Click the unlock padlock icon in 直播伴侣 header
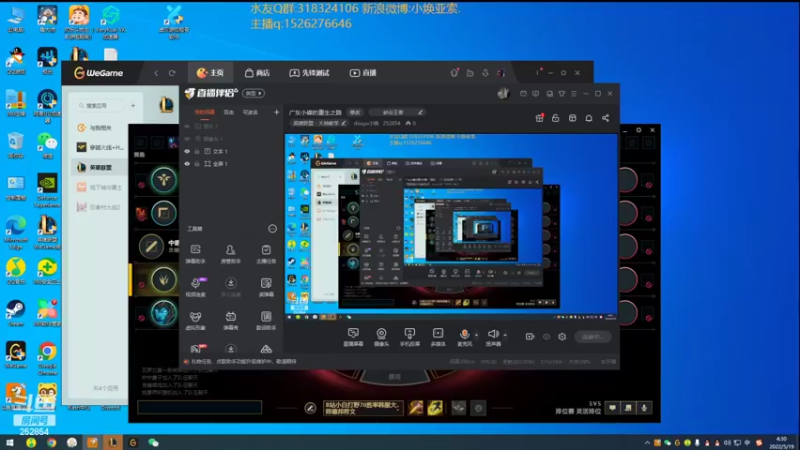Image resolution: width=800 pixels, height=450 pixels. click(x=556, y=118)
